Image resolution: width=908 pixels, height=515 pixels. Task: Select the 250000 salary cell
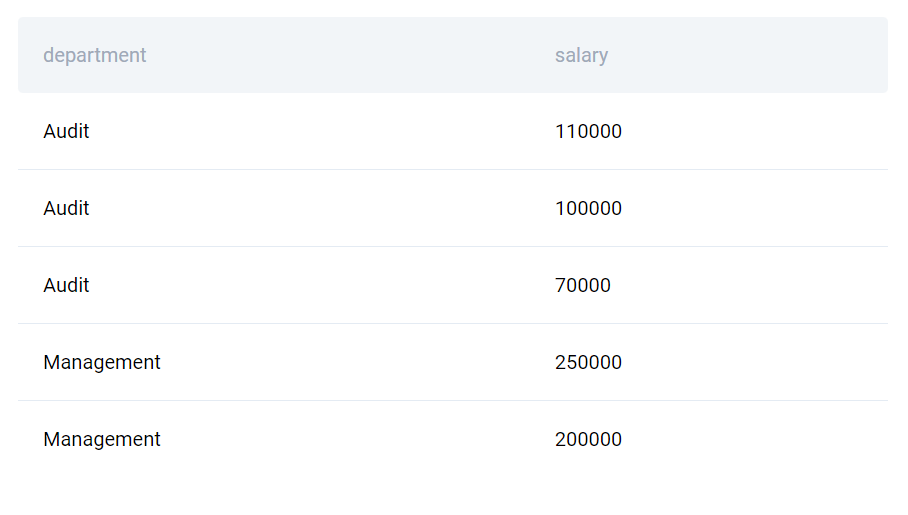588,363
